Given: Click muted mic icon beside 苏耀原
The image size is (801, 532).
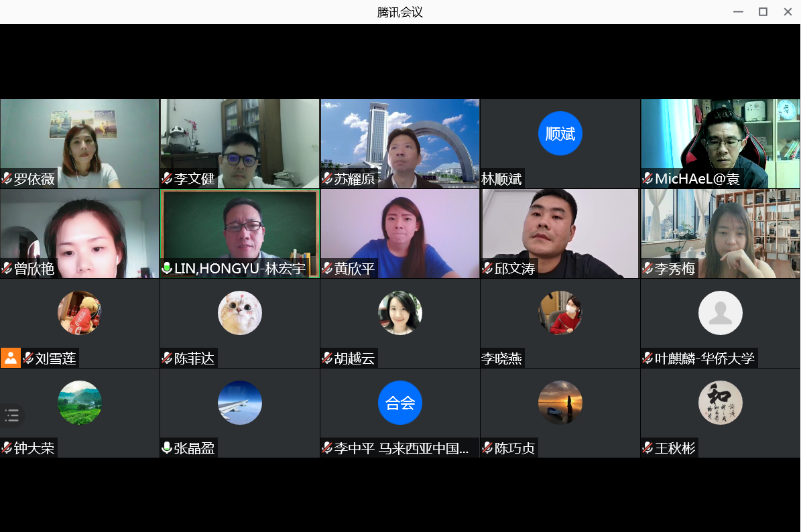Looking at the screenshot, I should point(328,179).
